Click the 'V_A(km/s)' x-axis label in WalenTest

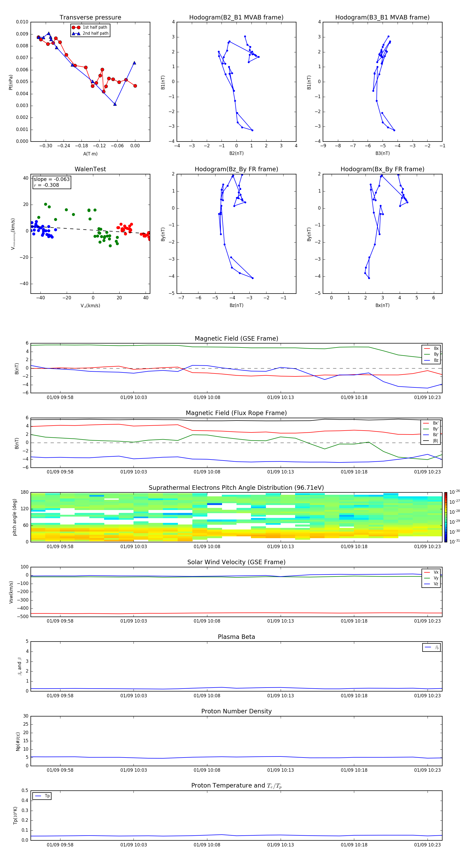pyautogui.click(x=90, y=306)
